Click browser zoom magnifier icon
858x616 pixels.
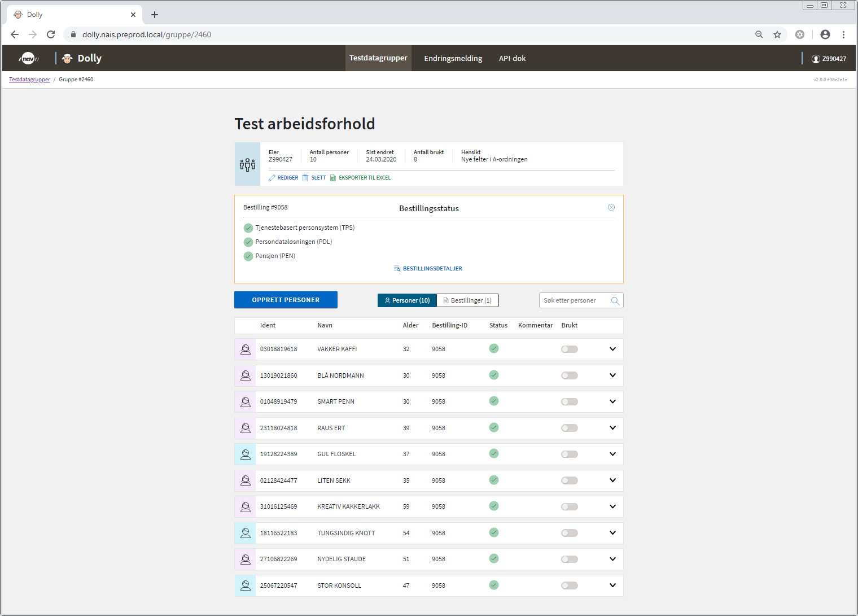[759, 34]
